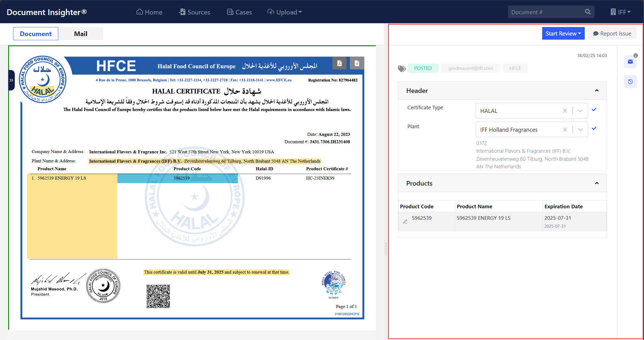Click the tags icon next to POSTED
Screen dimensions: 644x340
[x=401, y=68]
